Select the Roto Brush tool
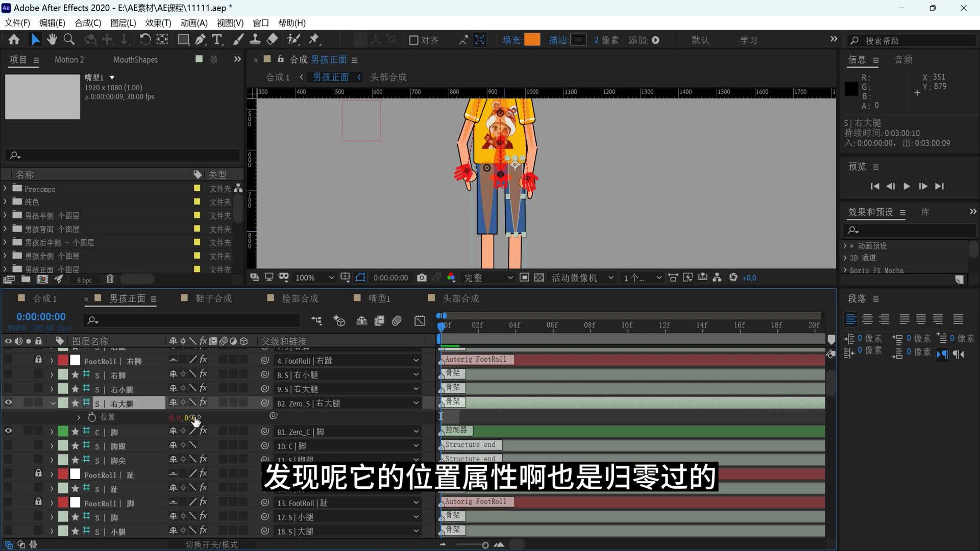 [x=293, y=40]
